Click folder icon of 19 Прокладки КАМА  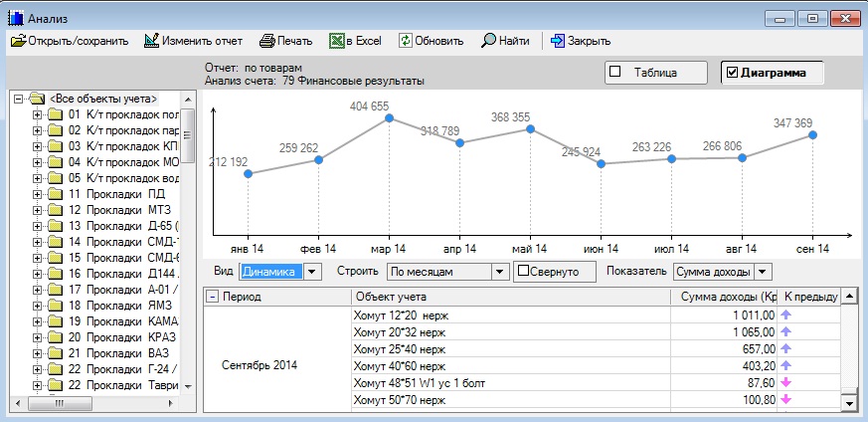point(58,320)
